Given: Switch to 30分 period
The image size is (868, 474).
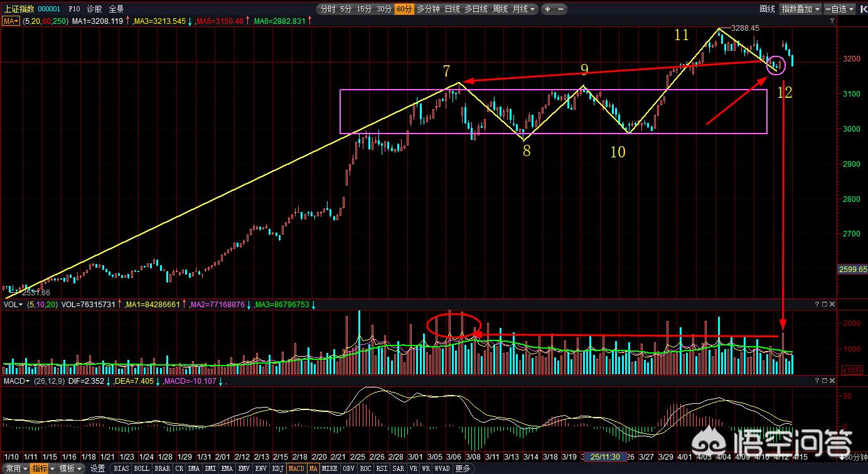Looking at the screenshot, I should [x=384, y=9].
